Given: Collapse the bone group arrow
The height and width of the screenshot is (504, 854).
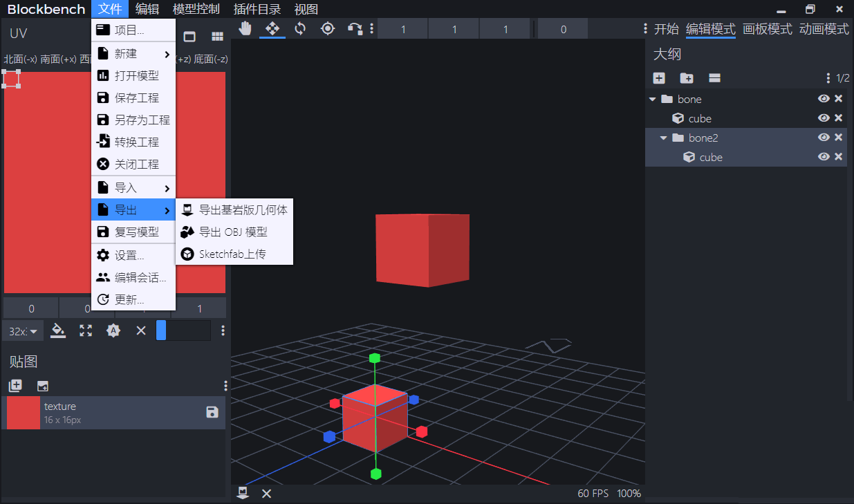Looking at the screenshot, I should click(x=652, y=100).
